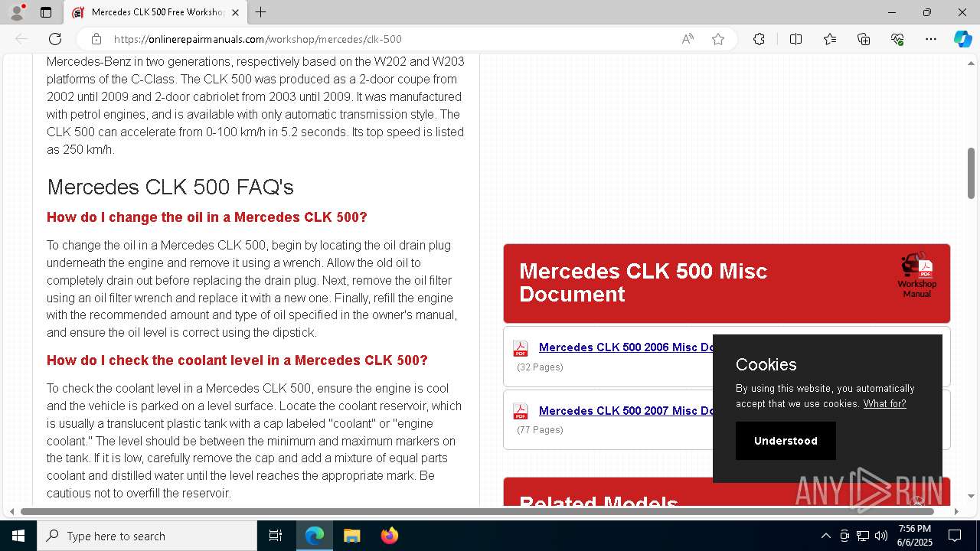Screen dimensions: 980x551
Task: Open the Windows Start menu
Action: click(18, 536)
